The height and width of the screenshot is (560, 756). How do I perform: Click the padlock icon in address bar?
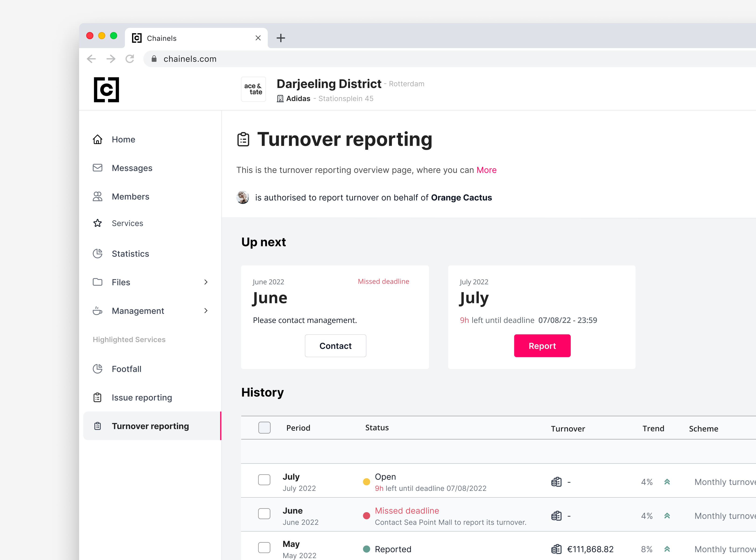pyautogui.click(x=154, y=59)
